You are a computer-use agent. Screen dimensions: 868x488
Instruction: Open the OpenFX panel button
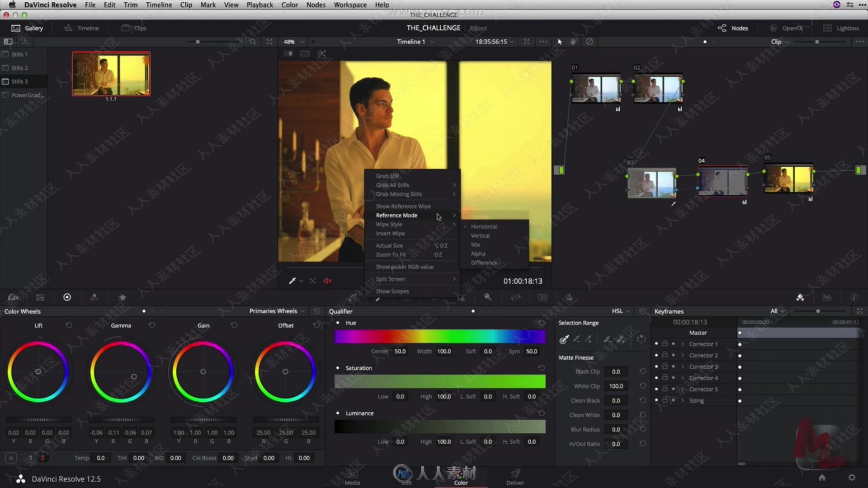coord(787,28)
